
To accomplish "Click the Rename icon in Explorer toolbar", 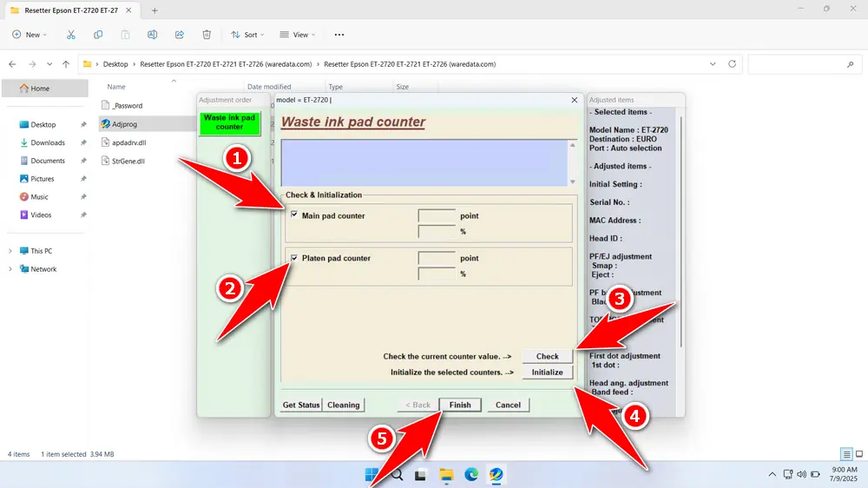I will coord(152,35).
